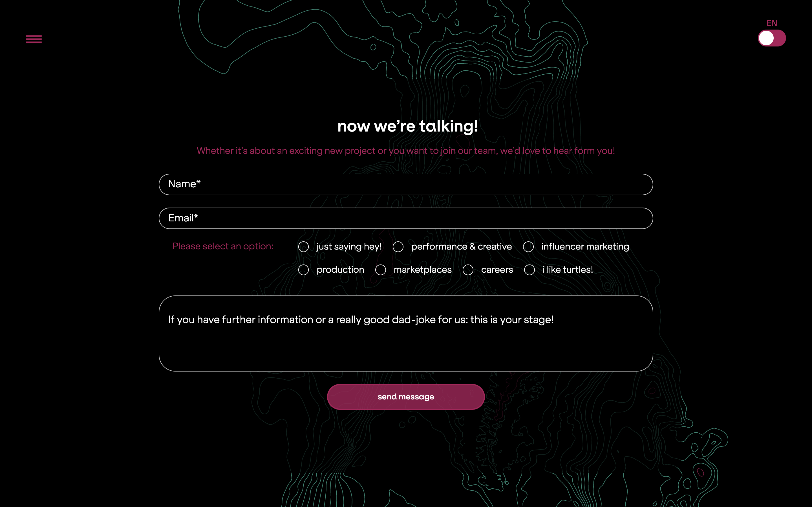Select the 'performance & creative' option

(x=398, y=246)
